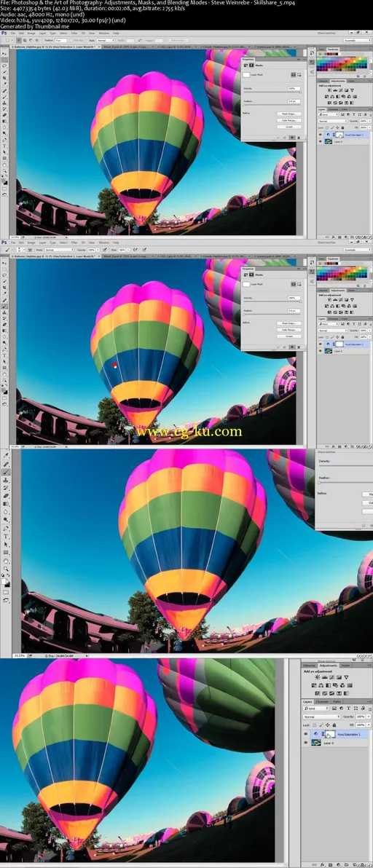Open Normal blend mode dropdown in fourth frame
Image resolution: width=373 pixels, height=868 pixels.
pos(321,717)
